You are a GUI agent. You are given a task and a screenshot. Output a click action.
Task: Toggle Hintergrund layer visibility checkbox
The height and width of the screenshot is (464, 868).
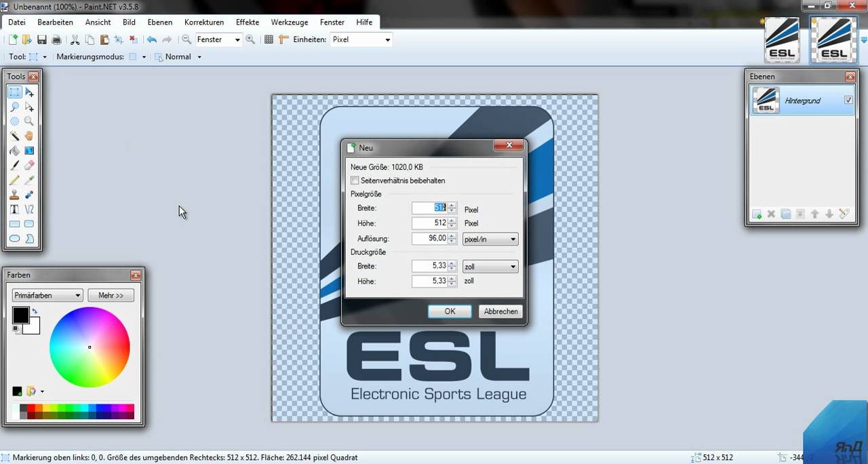pyautogui.click(x=848, y=100)
